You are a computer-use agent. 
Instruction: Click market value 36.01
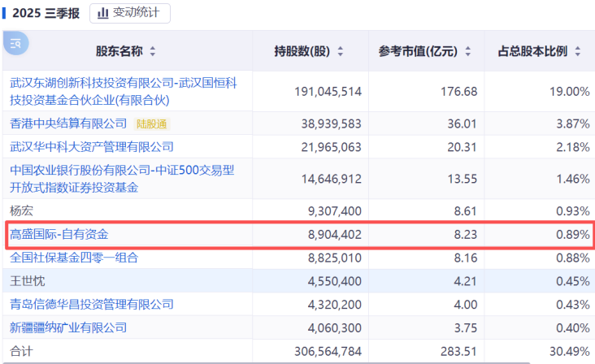tap(462, 123)
